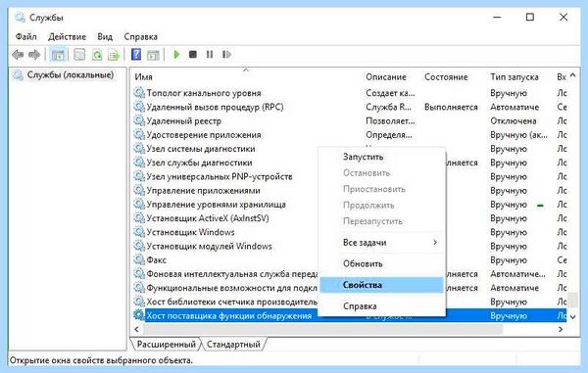This screenshot has width=588, height=373.
Task: Open the Вид menu
Action: (x=105, y=36)
